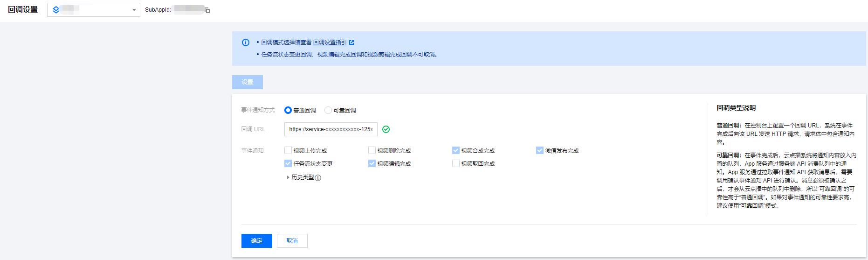Click the blue info icon in banner

(x=246, y=42)
